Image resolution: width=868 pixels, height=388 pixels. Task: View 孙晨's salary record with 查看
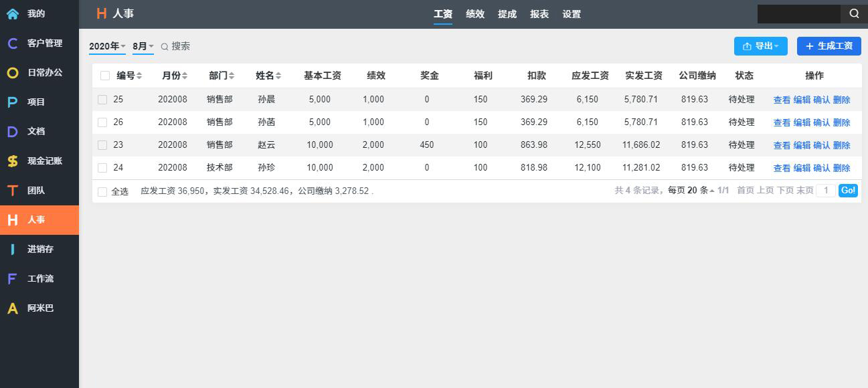782,100
